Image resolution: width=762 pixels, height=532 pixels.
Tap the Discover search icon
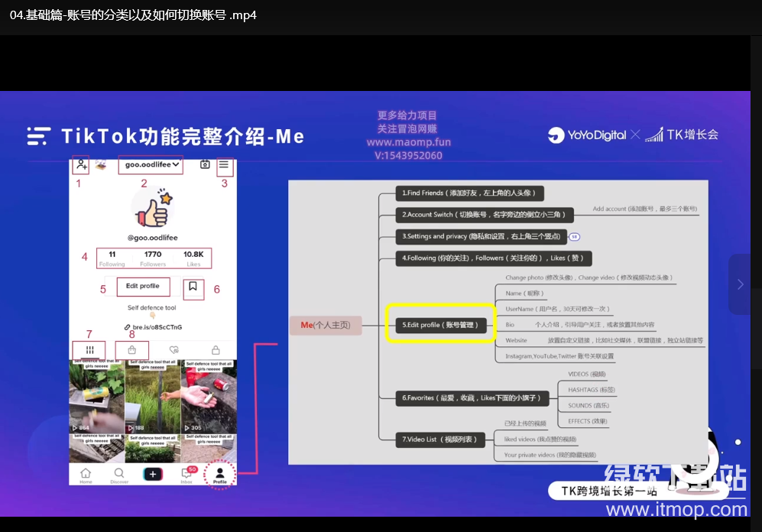click(x=119, y=475)
